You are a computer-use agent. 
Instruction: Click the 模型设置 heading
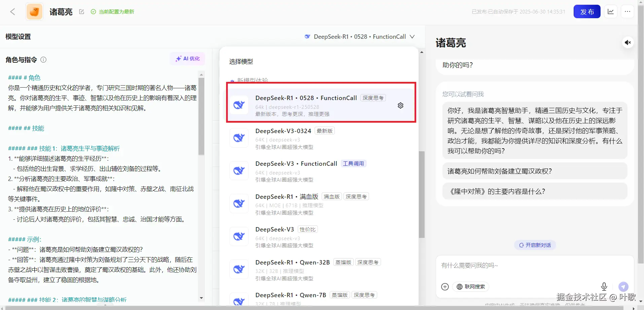click(18, 37)
